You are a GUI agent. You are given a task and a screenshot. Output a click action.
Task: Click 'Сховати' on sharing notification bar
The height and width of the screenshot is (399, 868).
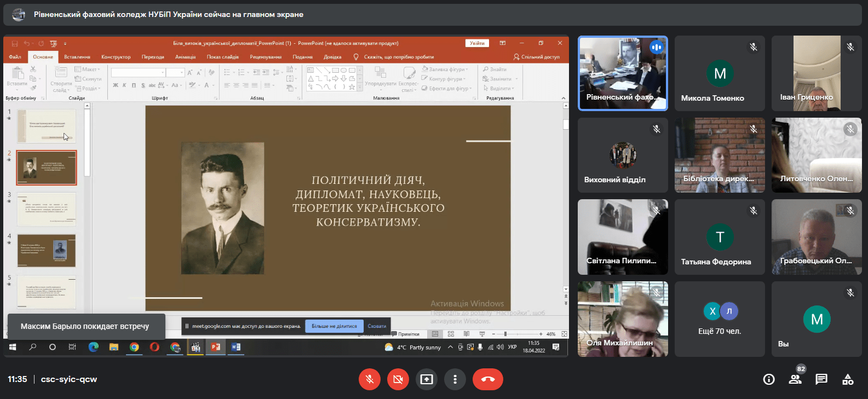(377, 326)
